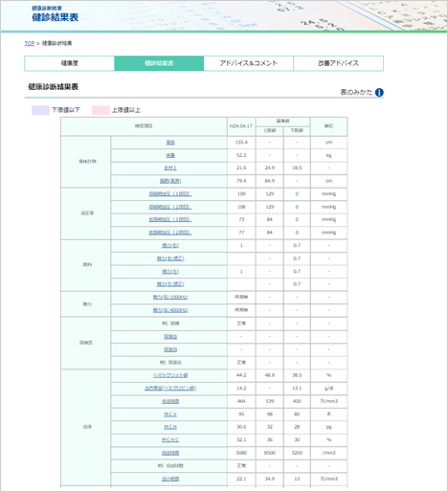
Task: Open the 血色素量(ヘモグロビン値) link
Action: (170, 389)
